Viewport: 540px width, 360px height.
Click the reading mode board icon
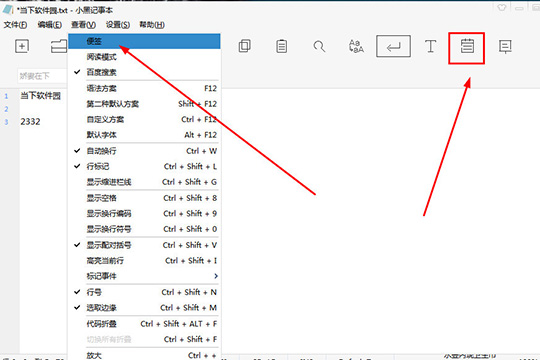point(505,47)
